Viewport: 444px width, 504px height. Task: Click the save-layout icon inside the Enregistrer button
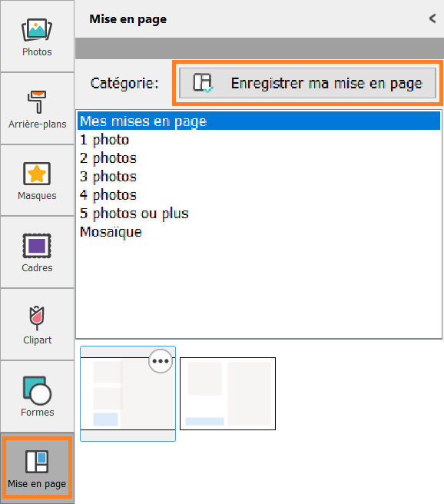click(x=203, y=83)
